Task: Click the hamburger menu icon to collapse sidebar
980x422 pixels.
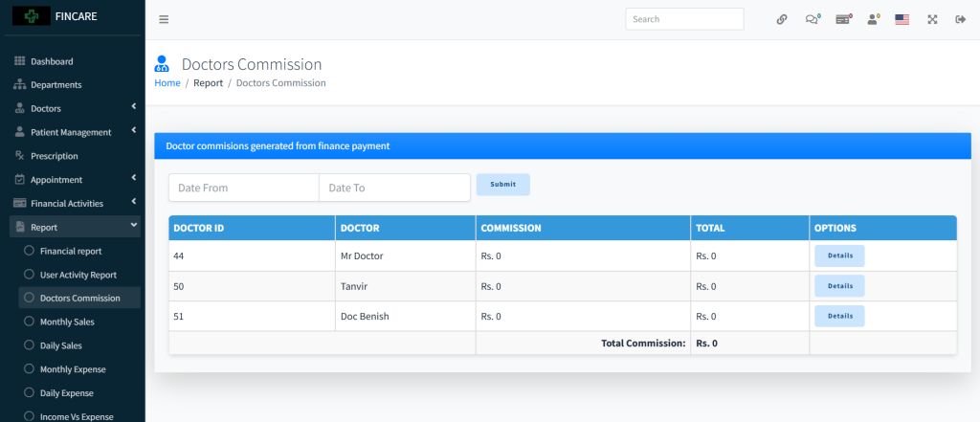Action: pyautogui.click(x=164, y=19)
